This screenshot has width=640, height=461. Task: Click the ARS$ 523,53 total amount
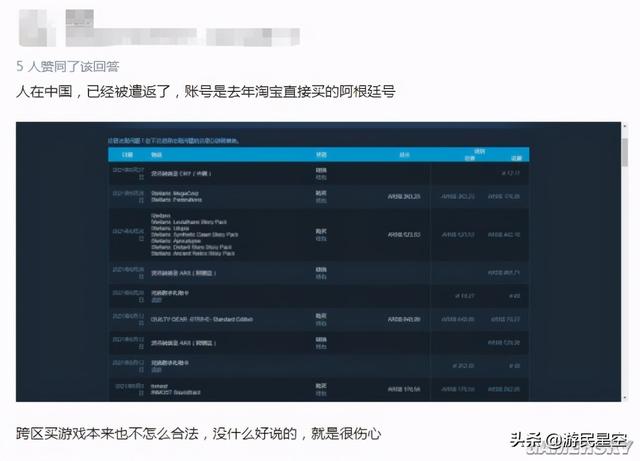pos(404,234)
